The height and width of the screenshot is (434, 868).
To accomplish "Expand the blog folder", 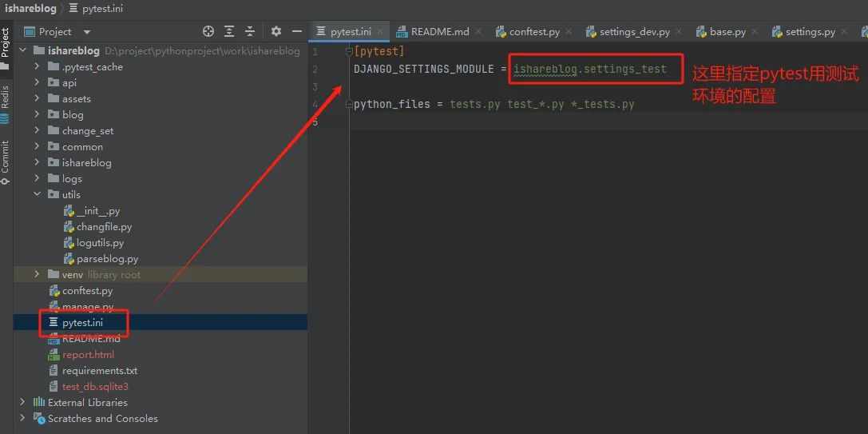I will pyautogui.click(x=38, y=114).
